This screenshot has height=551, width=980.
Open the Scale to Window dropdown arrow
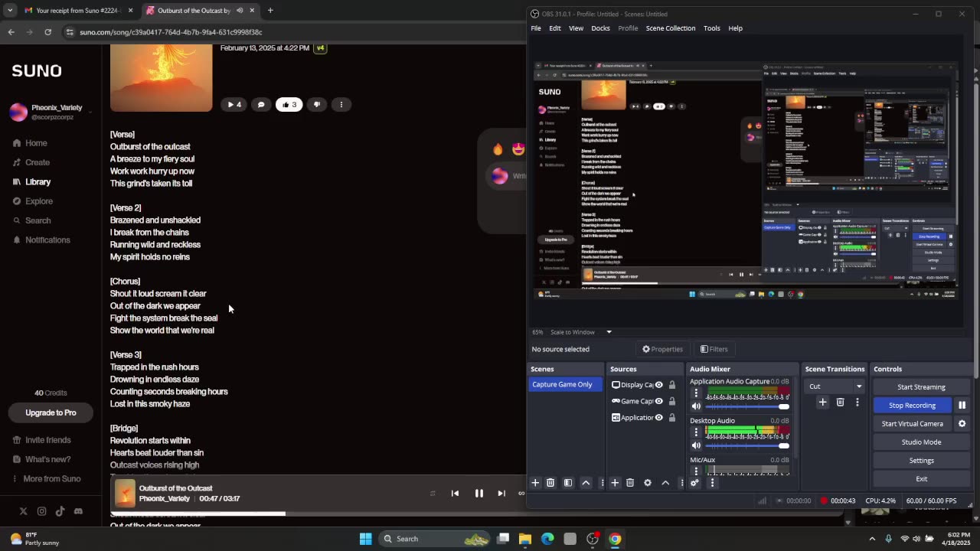[x=609, y=332]
